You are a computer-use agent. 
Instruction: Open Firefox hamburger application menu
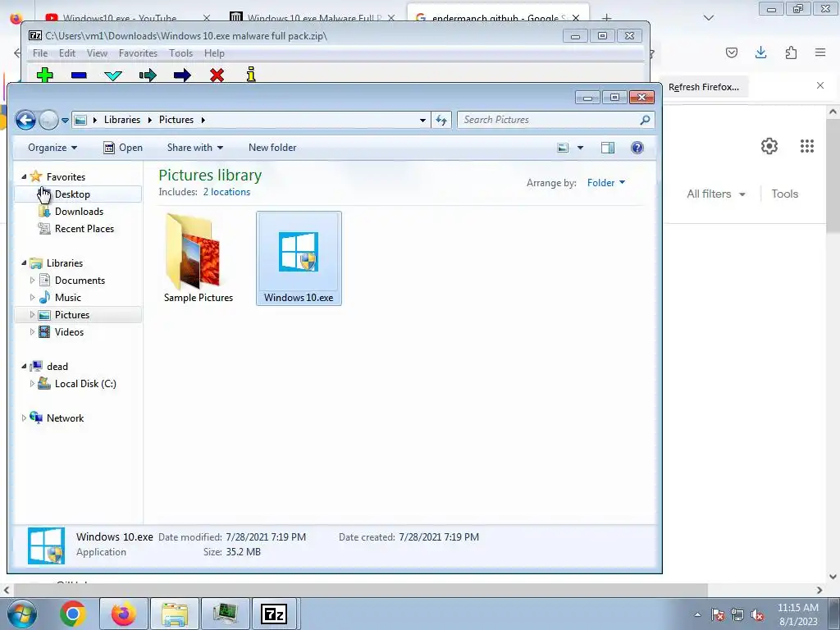click(x=820, y=52)
